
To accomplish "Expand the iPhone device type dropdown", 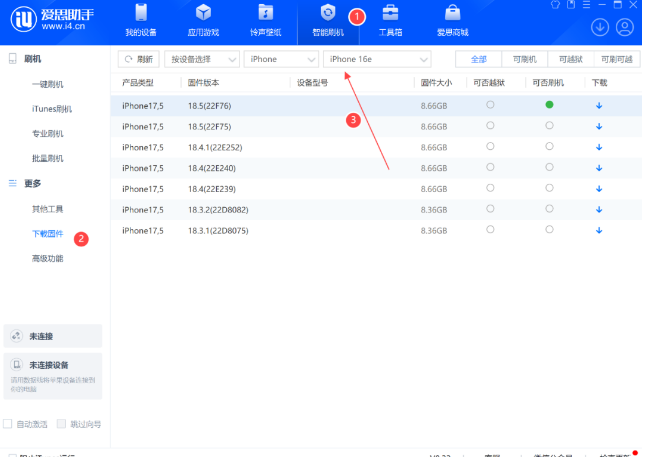I will point(281,59).
